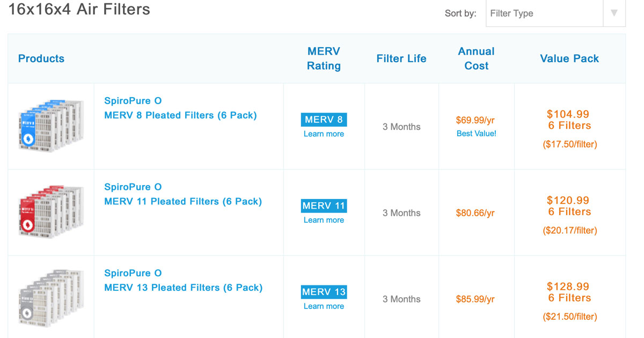This screenshot has width=644, height=338.
Task: Select the $104.99 6 Filters value pack
Action: click(569, 120)
